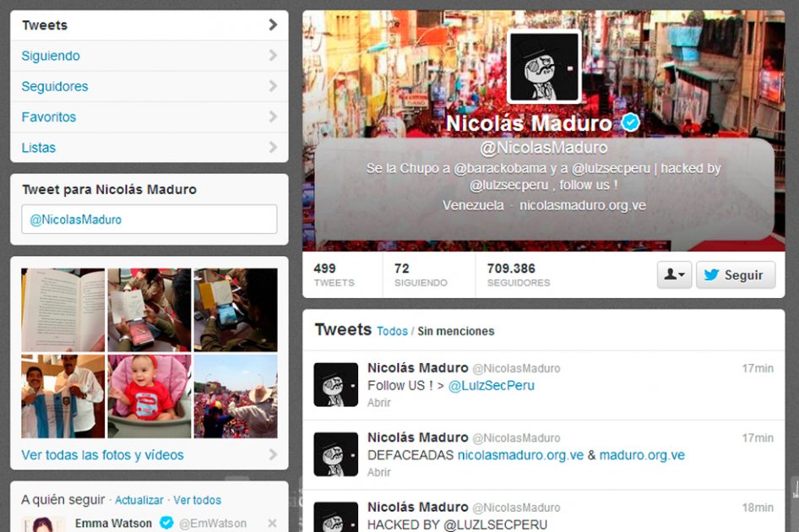This screenshot has height=532, width=799.
Task: Click 18min timestamp on HACKED BY tweet
Action: (758, 508)
